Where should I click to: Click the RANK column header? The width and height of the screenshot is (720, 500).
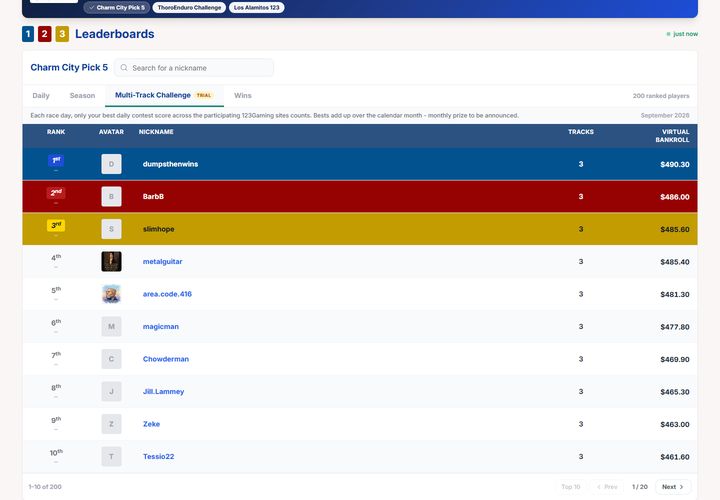click(x=56, y=132)
